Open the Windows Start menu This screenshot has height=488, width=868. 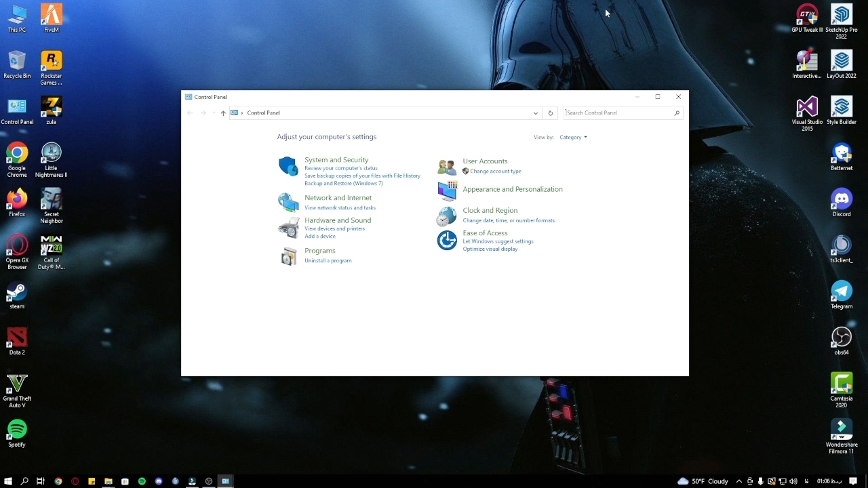[8, 481]
